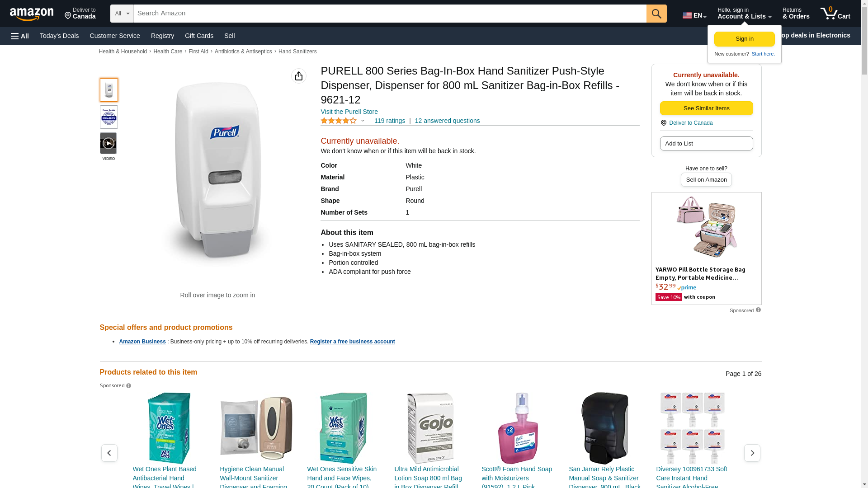Open the search category All dropdown
The height and width of the screenshot is (488, 868).
pyautogui.click(x=122, y=14)
